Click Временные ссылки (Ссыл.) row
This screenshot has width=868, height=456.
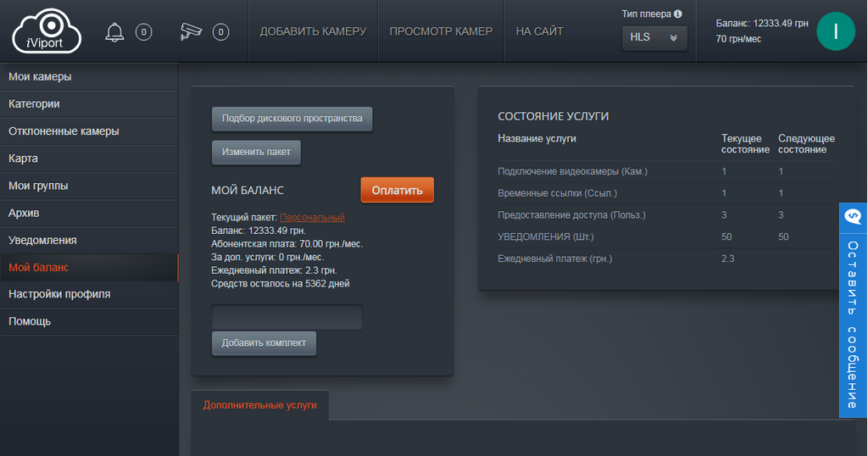(666, 193)
